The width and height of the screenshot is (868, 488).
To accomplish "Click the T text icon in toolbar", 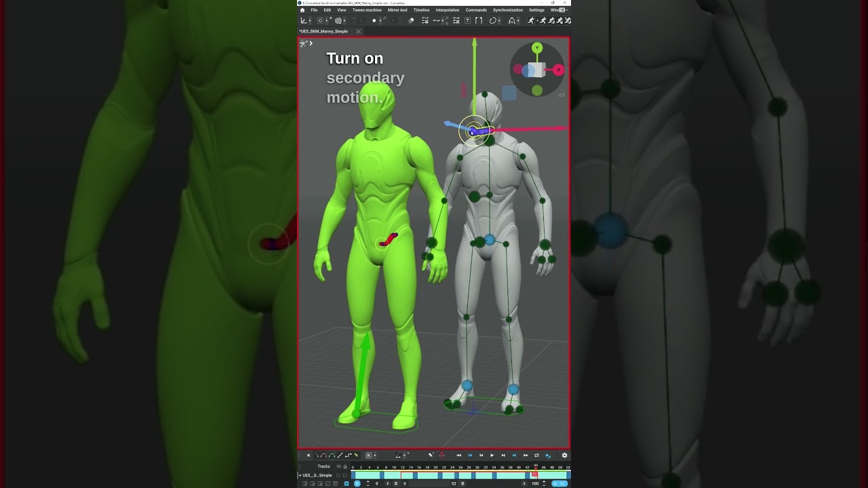I will pyautogui.click(x=467, y=20).
